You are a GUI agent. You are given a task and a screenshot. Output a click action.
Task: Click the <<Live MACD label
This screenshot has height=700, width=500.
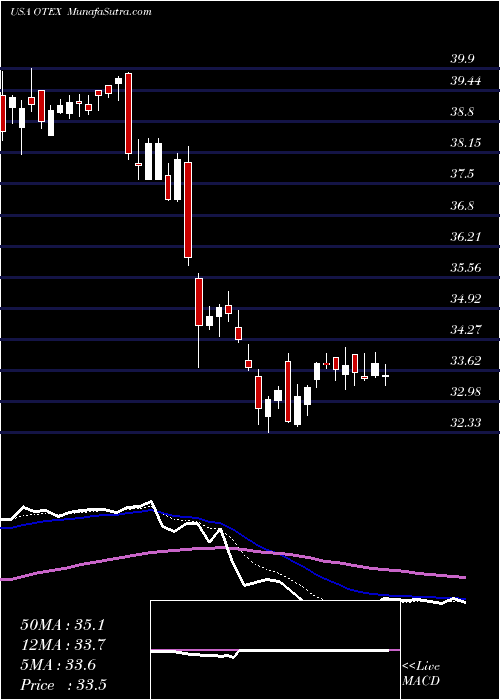tap(421, 674)
